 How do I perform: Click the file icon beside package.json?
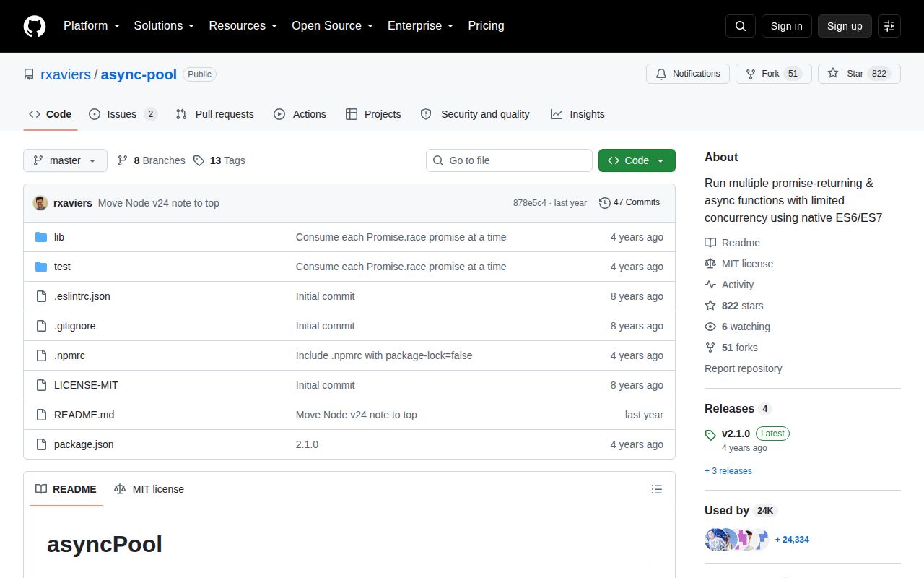(41, 444)
